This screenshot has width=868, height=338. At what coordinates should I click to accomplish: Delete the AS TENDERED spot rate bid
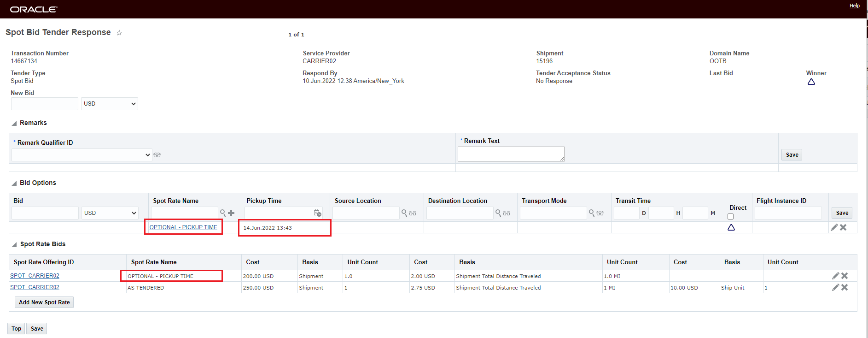(x=845, y=287)
